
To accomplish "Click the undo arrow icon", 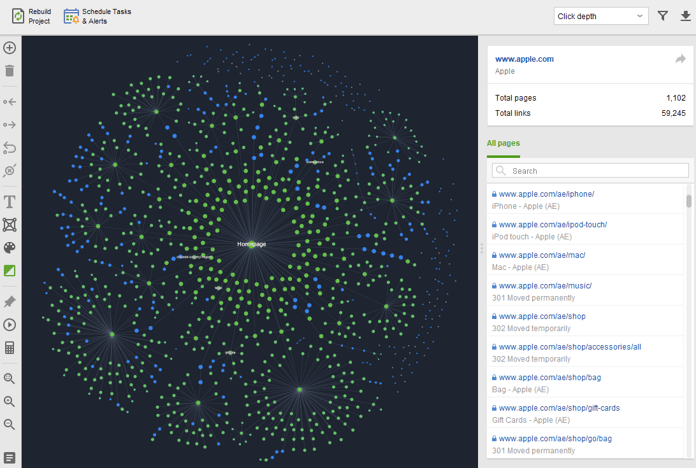I will 9,148.
